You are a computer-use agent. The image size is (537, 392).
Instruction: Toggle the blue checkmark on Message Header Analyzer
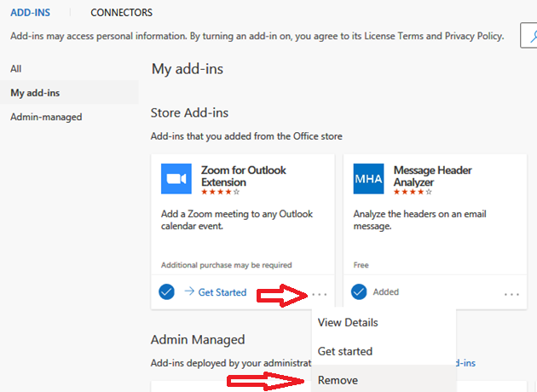359,292
